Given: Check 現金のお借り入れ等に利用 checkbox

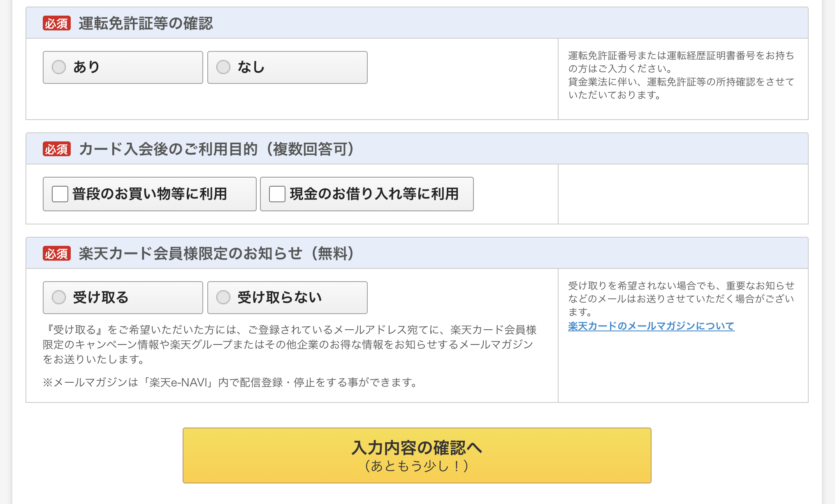Looking at the screenshot, I should tap(277, 194).
